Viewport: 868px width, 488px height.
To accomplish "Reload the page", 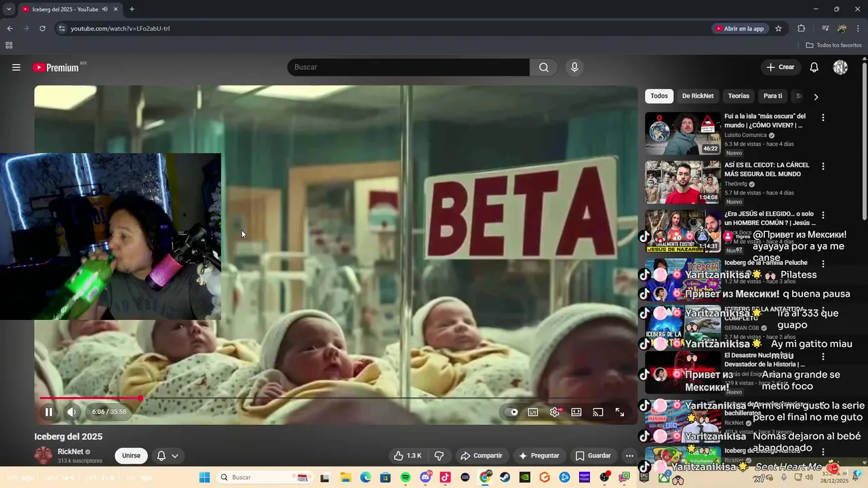I will (x=42, y=28).
